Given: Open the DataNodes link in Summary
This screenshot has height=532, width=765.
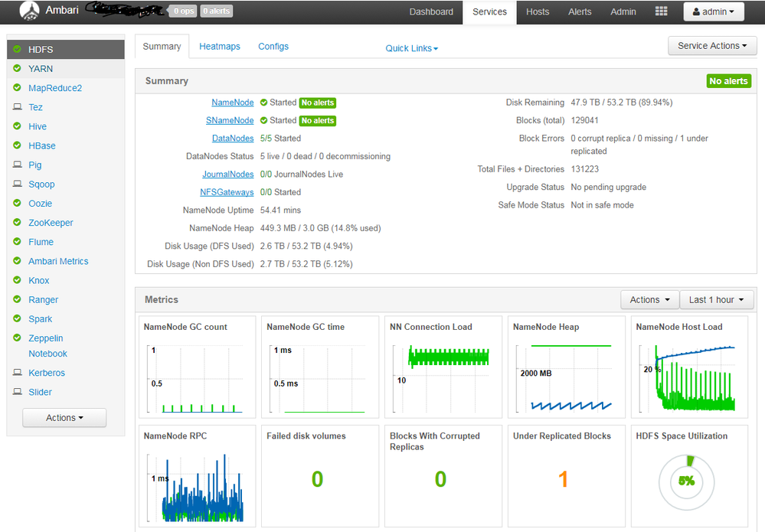Looking at the screenshot, I should 232,139.
